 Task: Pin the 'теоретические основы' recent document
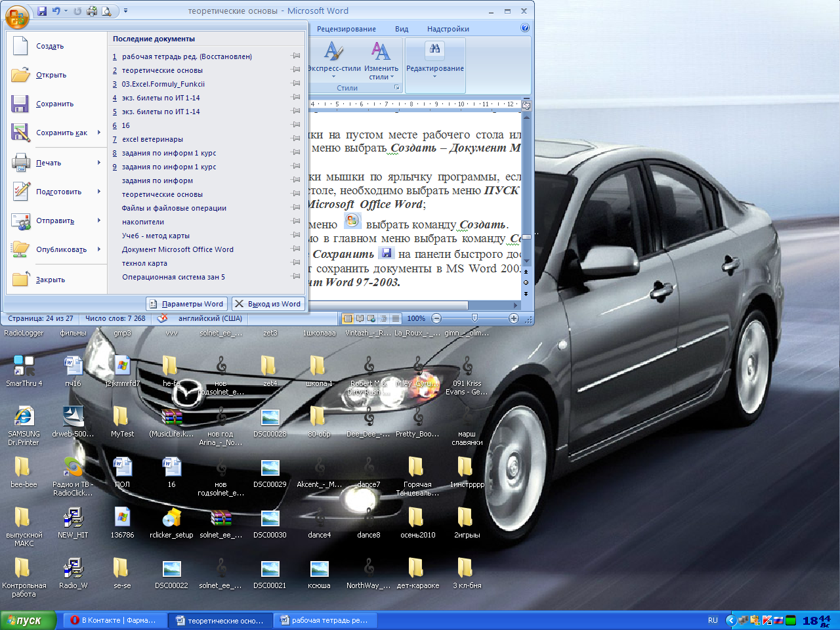pos(296,70)
